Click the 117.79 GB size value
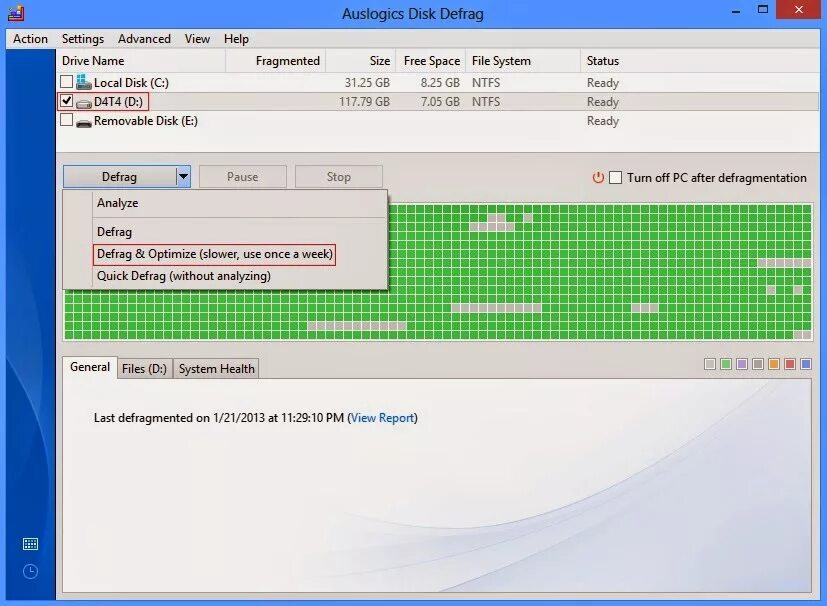 click(x=364, y=102)
